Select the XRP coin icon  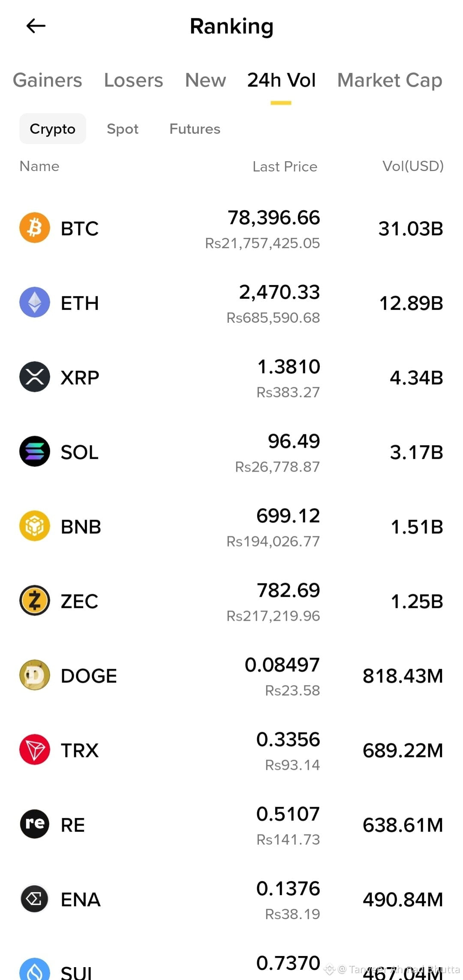35,377
